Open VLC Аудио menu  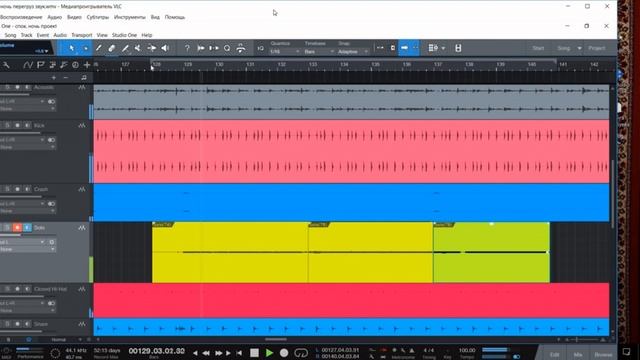click(54, 17)
